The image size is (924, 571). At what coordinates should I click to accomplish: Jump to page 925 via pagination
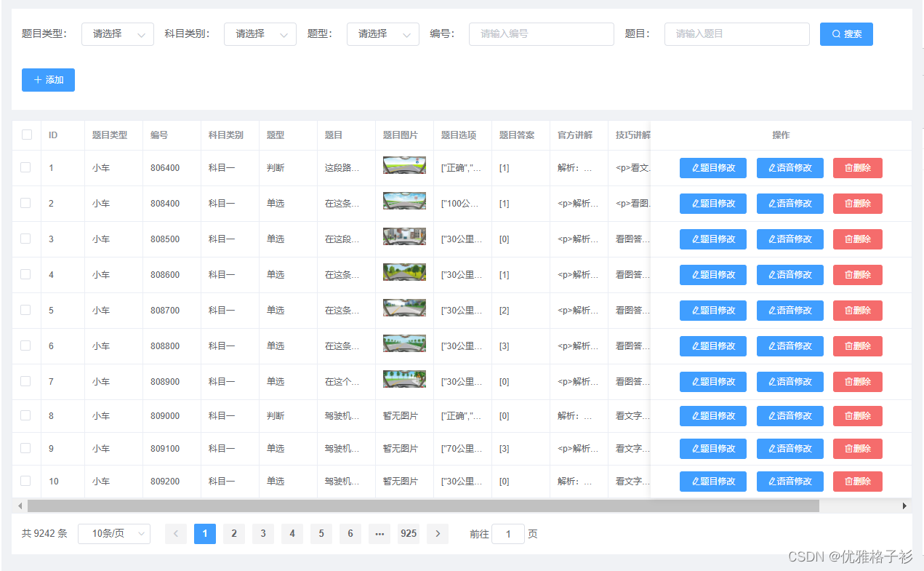[408, 533]
